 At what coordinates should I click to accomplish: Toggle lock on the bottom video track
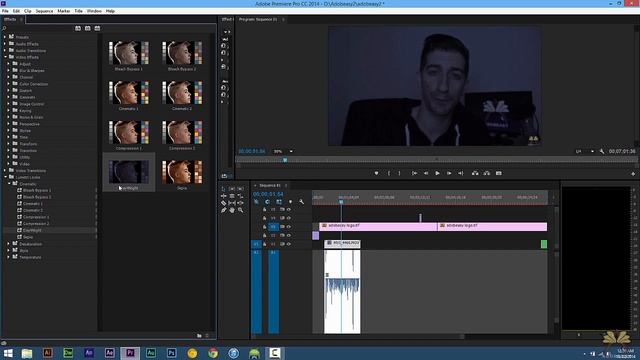point(264,244)
